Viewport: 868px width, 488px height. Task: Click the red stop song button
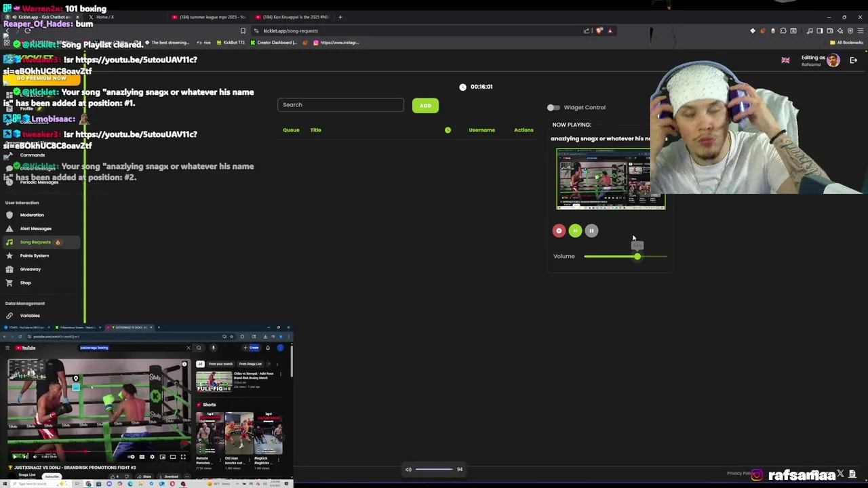(x=559, y=230)
